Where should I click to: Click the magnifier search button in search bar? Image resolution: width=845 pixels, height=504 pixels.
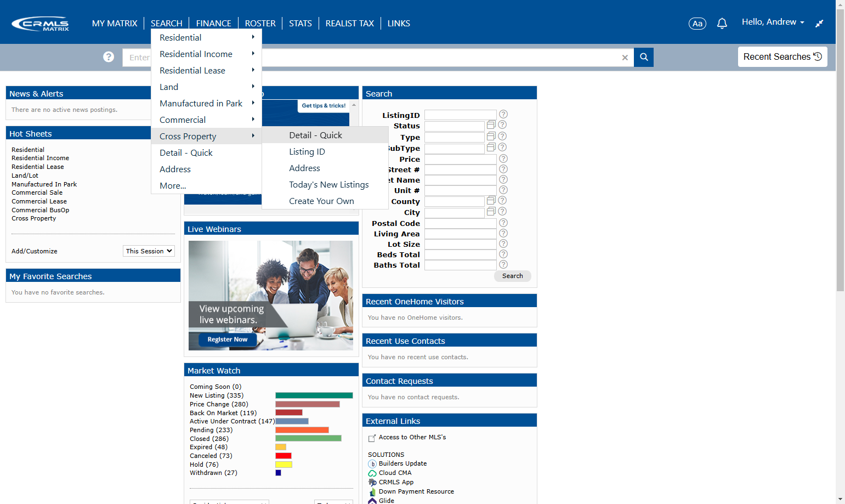click(x=644, y=57)
